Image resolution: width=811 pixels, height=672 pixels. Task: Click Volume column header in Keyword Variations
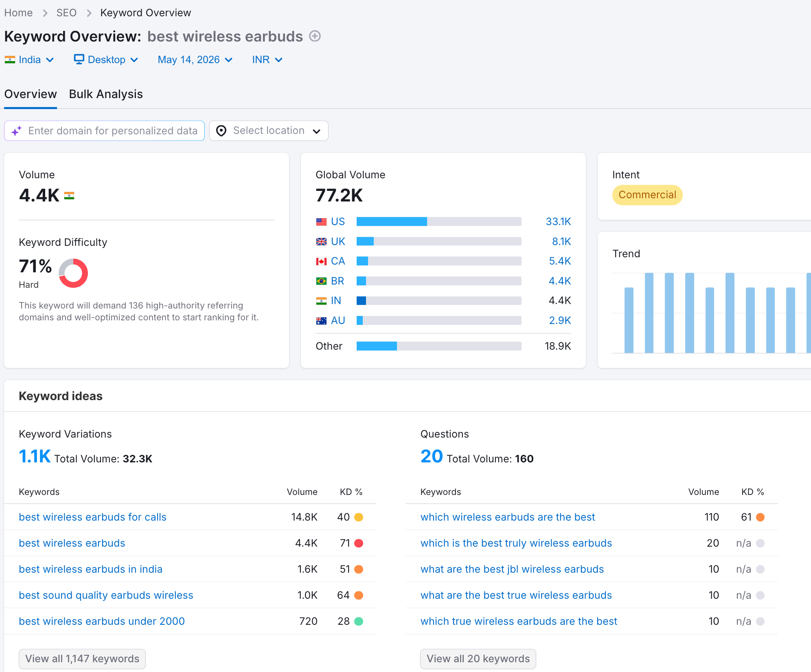click(x=302, y=492)
